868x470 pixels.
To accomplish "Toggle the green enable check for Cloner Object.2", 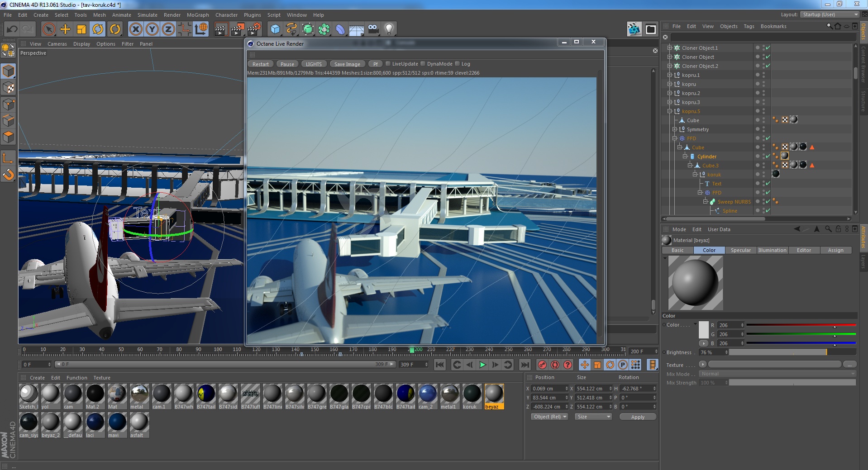I will 768,66.
